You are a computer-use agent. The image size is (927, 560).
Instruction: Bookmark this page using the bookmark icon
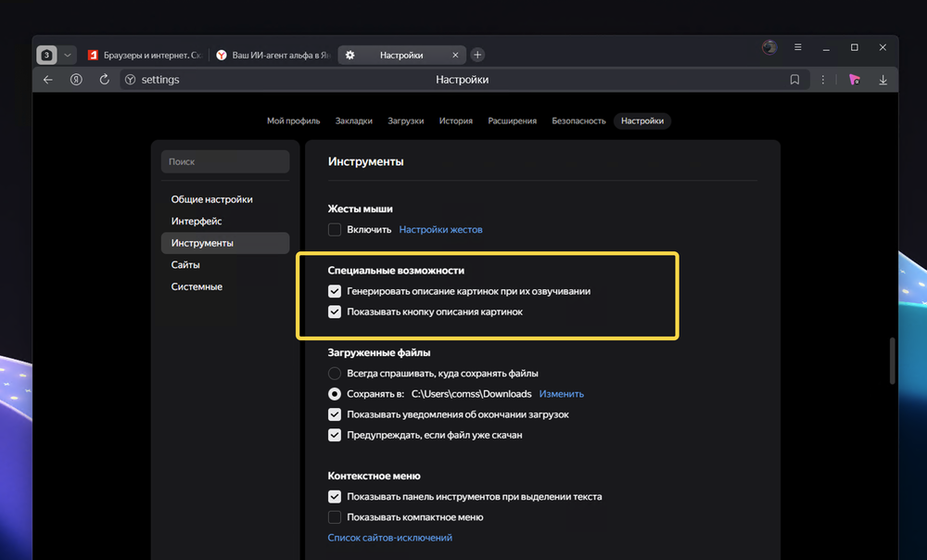(x=794, y=80)
